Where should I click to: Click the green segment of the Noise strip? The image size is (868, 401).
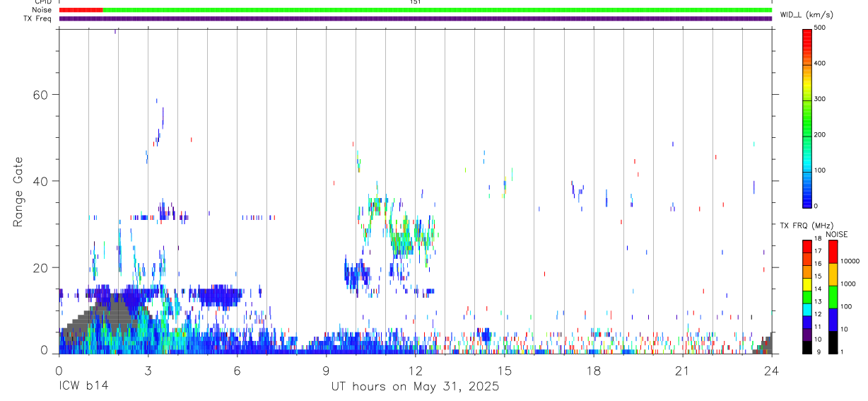tap(437, 10)
